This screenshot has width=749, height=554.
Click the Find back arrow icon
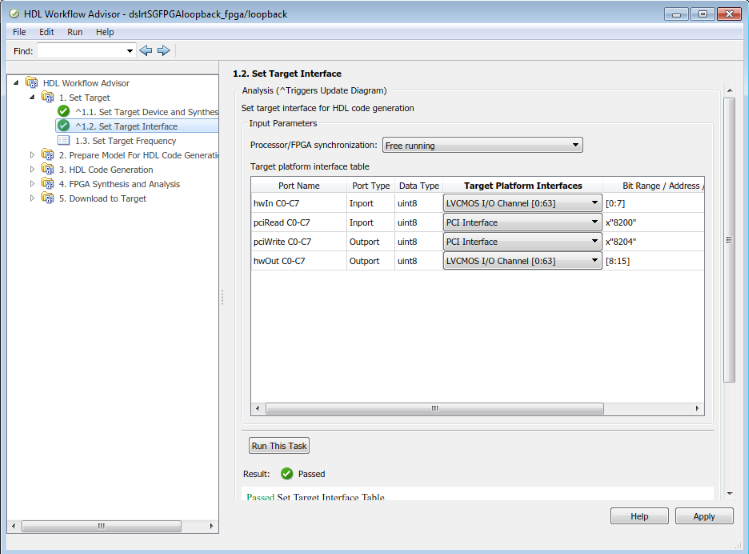(x=146, y=50)
